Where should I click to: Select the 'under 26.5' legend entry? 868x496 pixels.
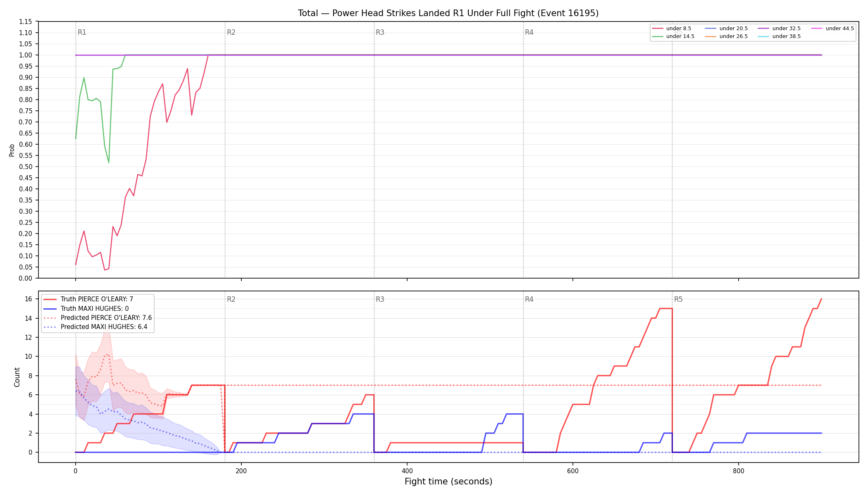pyautogui.click(x=727, y=36)
